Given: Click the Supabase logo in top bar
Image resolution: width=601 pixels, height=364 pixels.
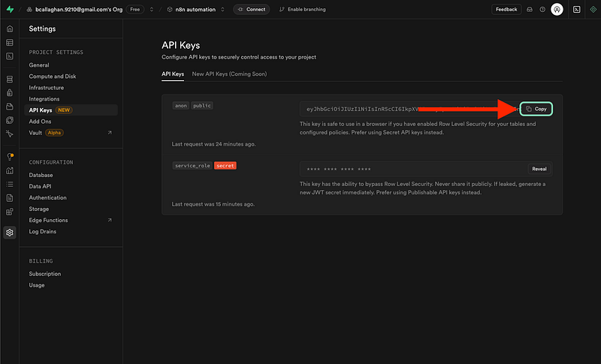Looking at the screenshot, I should [9, 9].
